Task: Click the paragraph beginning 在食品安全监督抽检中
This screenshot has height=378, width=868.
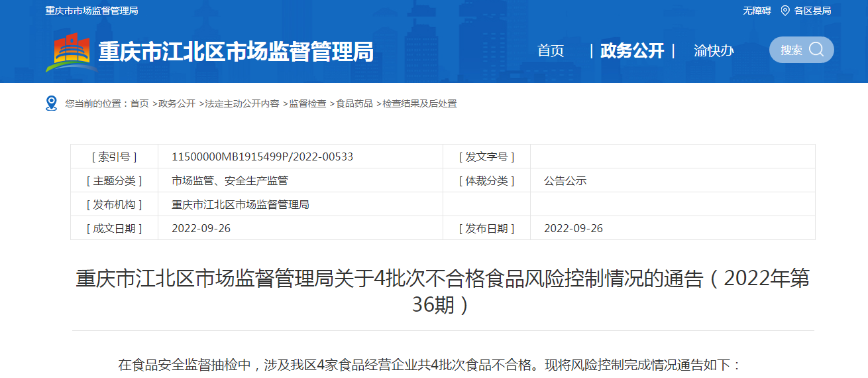Action: [x=429, y=365]
